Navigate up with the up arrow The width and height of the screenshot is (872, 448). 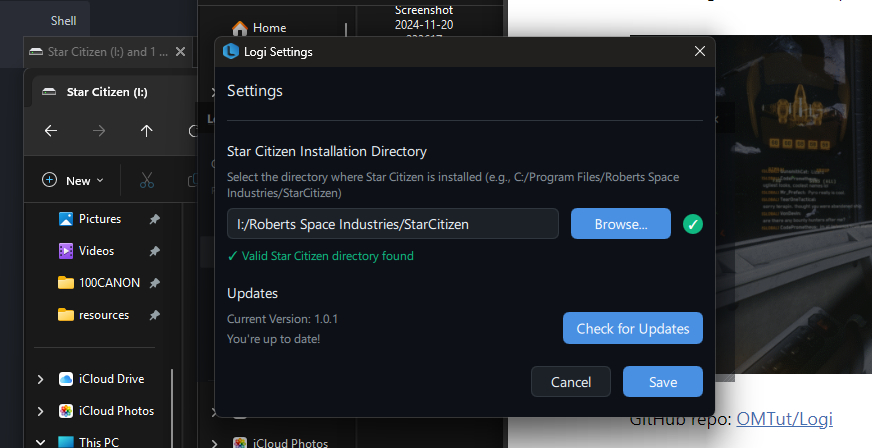(x=147, y=131)
